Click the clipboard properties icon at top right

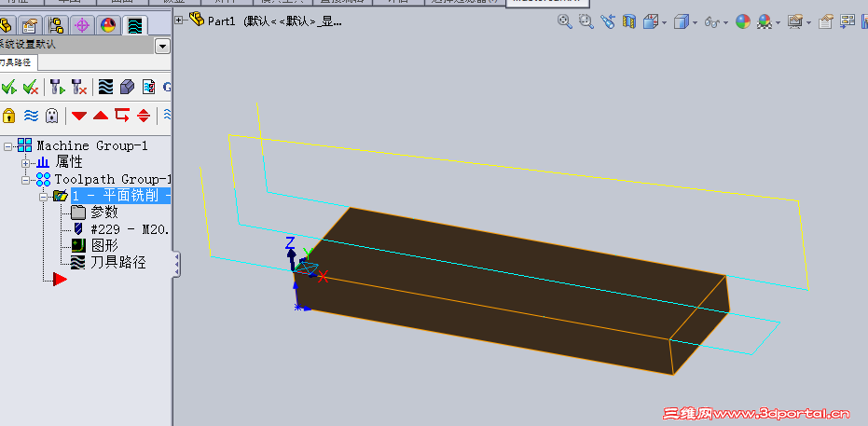tap(826, 22)
